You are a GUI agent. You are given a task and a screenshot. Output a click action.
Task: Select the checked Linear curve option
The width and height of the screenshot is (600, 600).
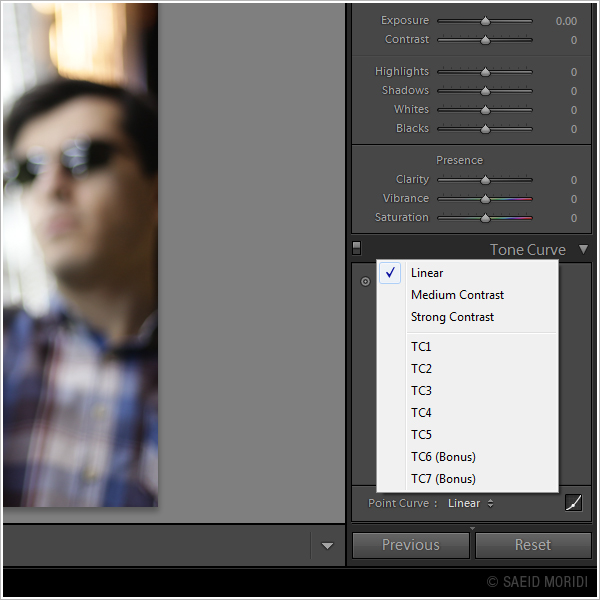click(427, 273)
